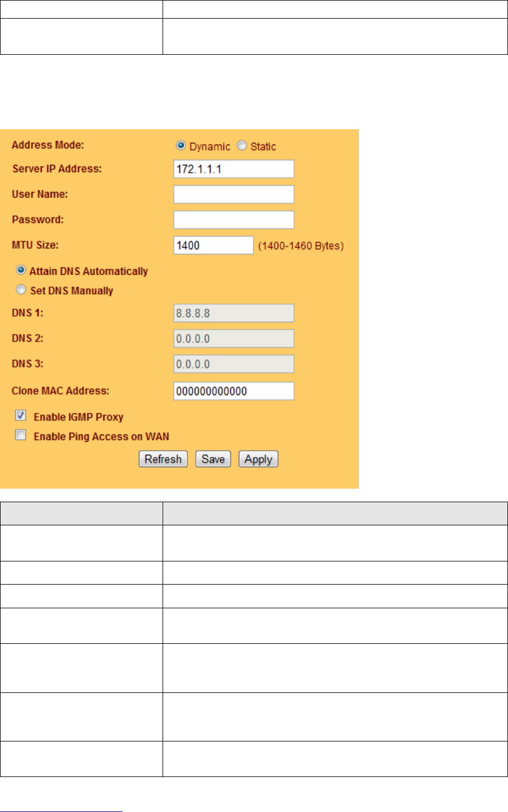
Task: Uncheck the Enable IGMP Proxy checkbox
Action: [x=21, y=416]
